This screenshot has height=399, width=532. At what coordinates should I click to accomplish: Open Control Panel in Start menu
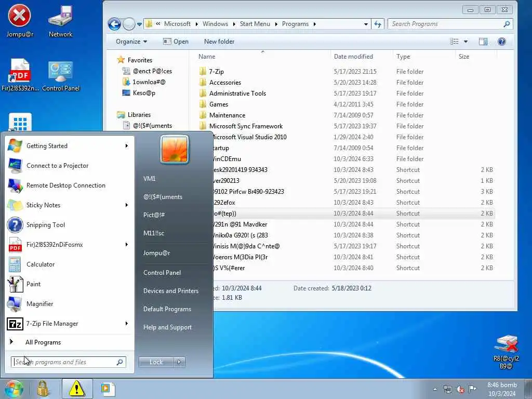(162, 273)
